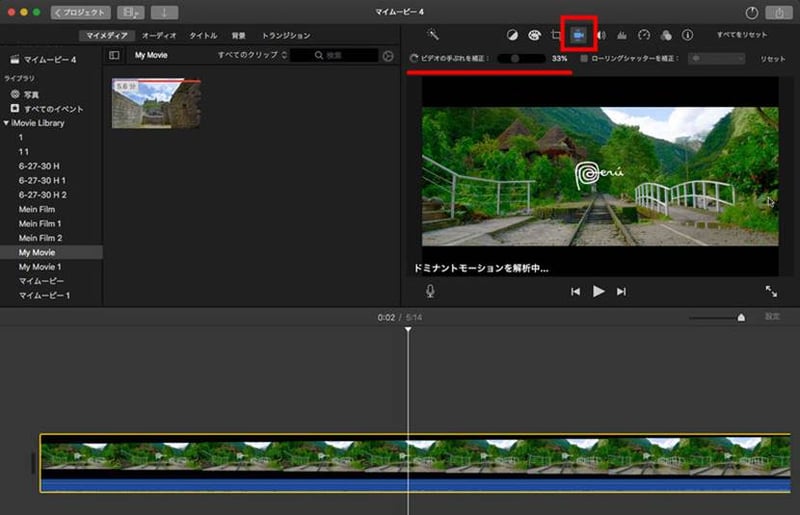Click the browser clip filter round icon
This screenshot has width=800, height=515.
coord(388,56)
